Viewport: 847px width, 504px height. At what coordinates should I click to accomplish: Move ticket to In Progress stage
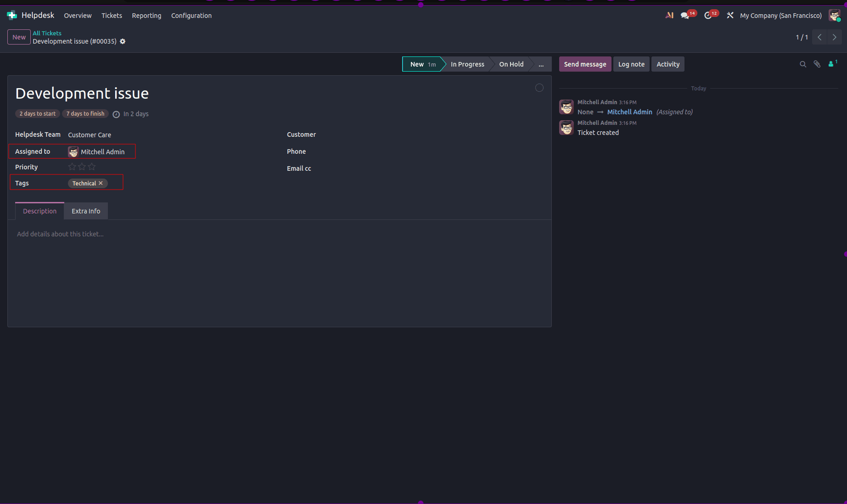(x=467, y=64)
